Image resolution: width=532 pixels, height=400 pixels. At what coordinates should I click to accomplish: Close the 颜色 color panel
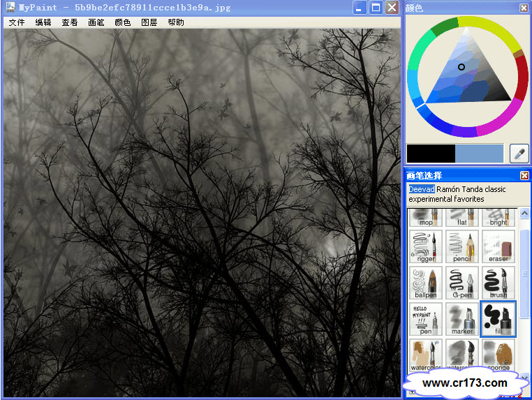coord(524,8)
